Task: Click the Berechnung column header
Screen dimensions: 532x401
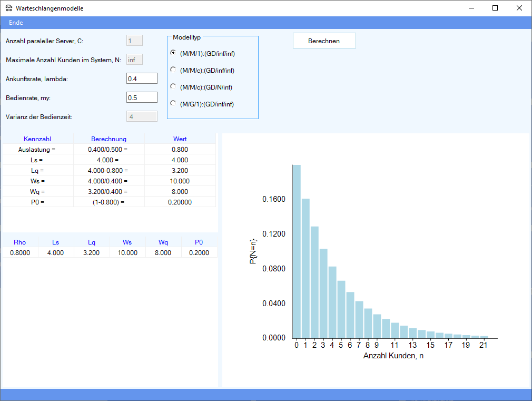Action: click(109, 139)
